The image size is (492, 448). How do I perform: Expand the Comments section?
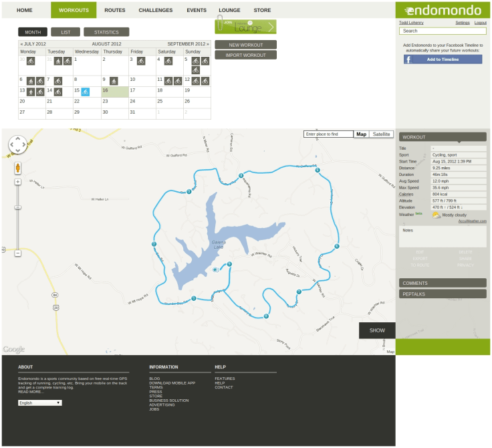pos(443,283)
